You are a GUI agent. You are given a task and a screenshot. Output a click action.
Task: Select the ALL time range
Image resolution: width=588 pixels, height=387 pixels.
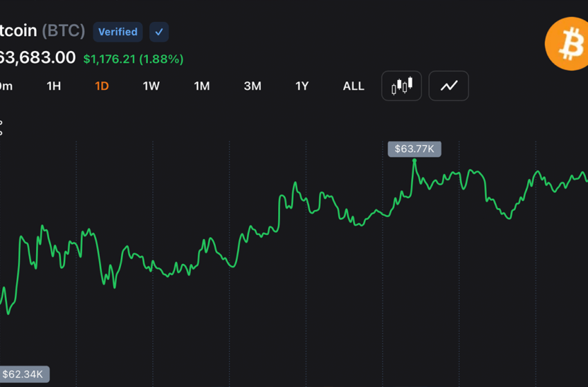point(353,86)
